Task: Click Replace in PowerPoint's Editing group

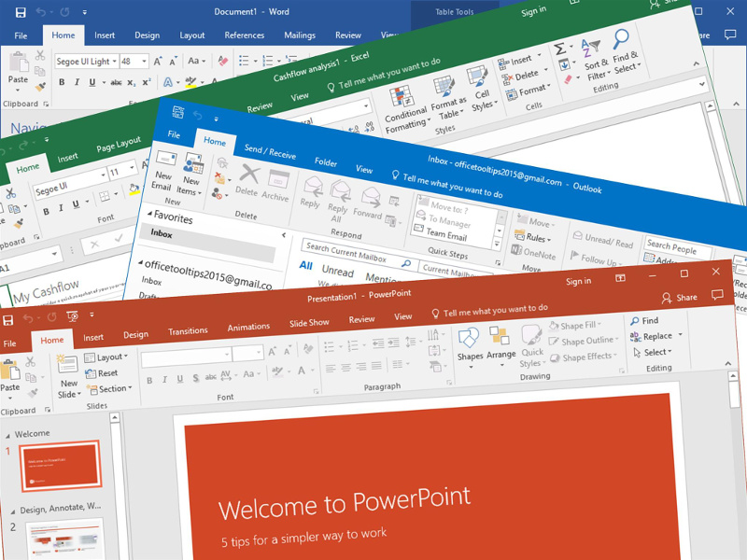Action: (x=656, y=336)
